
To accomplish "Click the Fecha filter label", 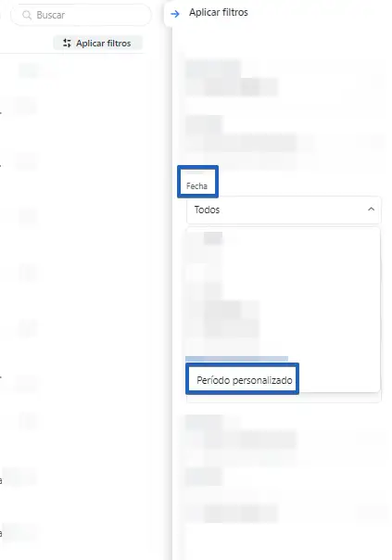I will click(196, 185).
